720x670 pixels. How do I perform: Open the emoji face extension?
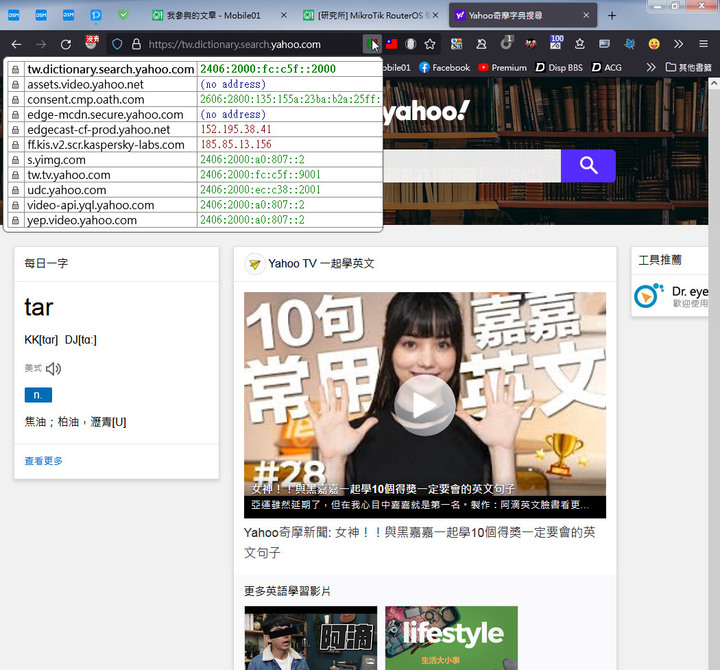click(x=654, y=44)
